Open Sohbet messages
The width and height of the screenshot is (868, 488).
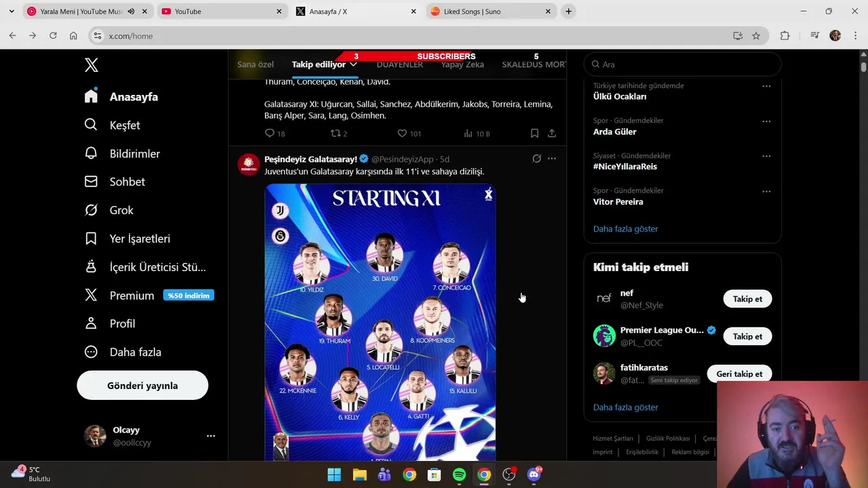[x=115, y=182]
